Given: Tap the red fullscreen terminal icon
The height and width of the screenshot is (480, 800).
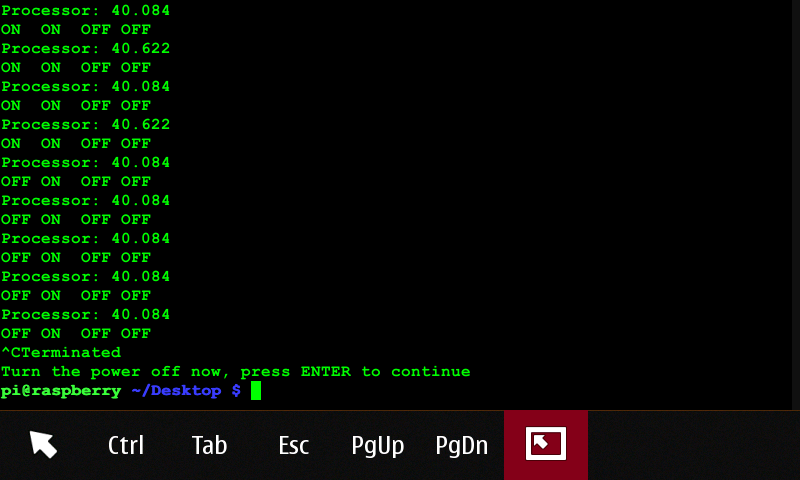Looking at the screenshot, I should pyautogui.click(x=546, y=445).
